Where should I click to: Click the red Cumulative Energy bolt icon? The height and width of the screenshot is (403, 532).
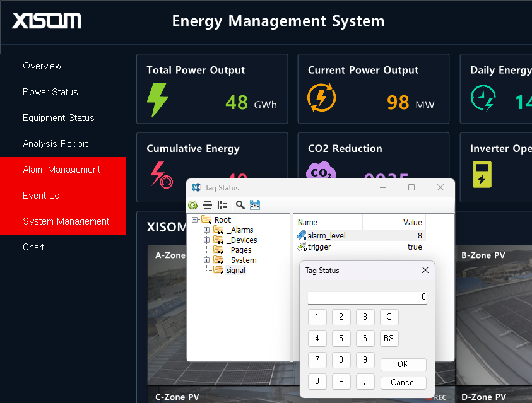point(162,175)
